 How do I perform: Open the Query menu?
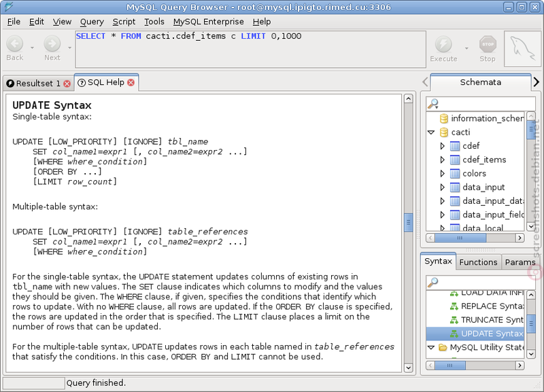coord(92,22)
